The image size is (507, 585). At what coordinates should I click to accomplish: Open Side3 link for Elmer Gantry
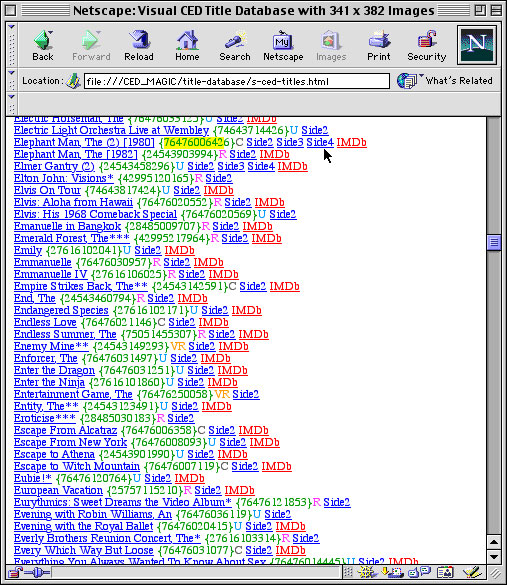tap(231, 166)
